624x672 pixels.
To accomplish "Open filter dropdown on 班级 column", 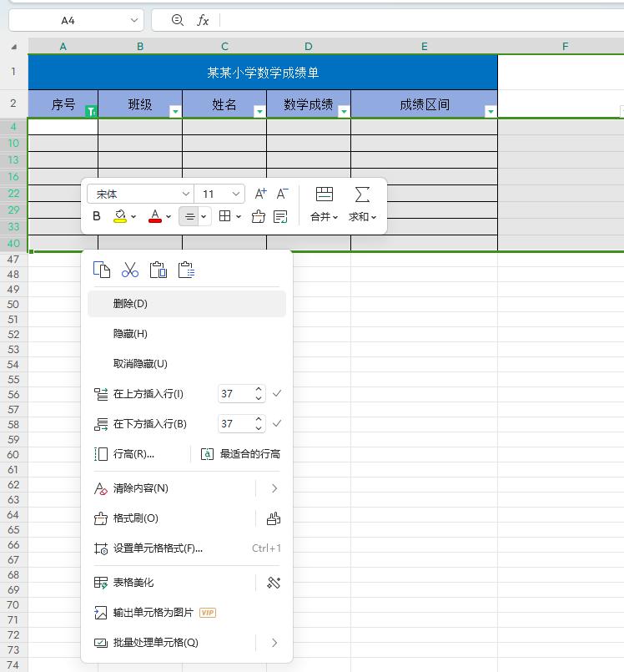I will coord(175,111).
